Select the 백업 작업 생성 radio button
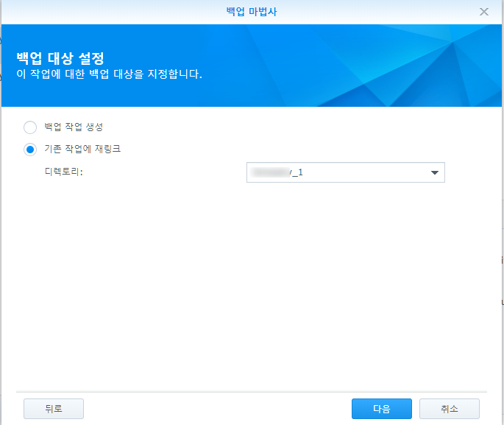504x425 pixels. tap(30, 127)
